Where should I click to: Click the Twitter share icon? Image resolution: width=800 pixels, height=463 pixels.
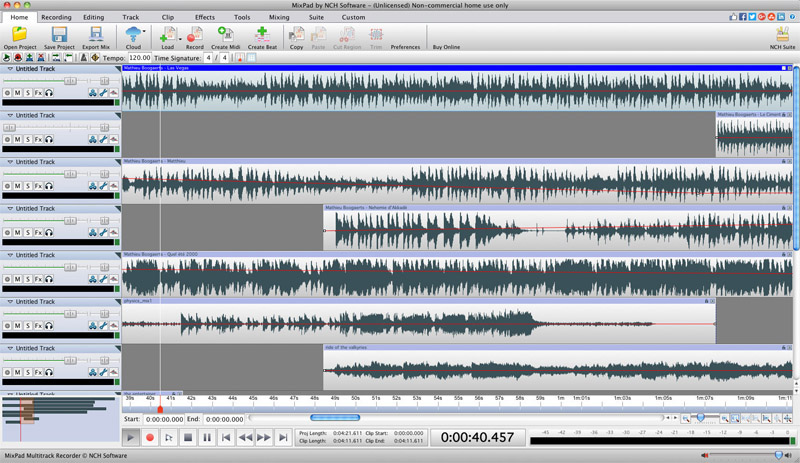pyautogui.click(x=753, y=17)
